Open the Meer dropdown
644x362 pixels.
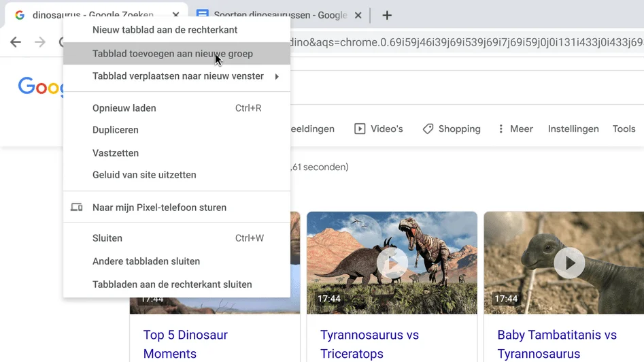[515, 129]
